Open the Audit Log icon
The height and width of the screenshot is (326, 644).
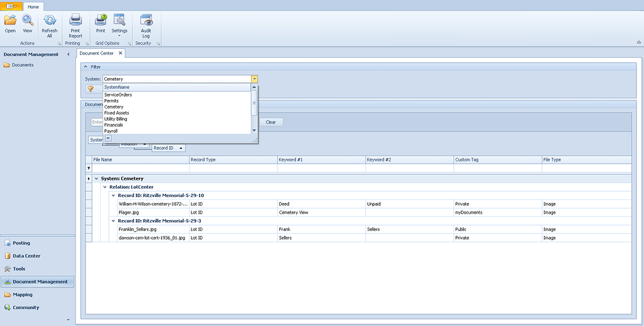click(146, 26)
